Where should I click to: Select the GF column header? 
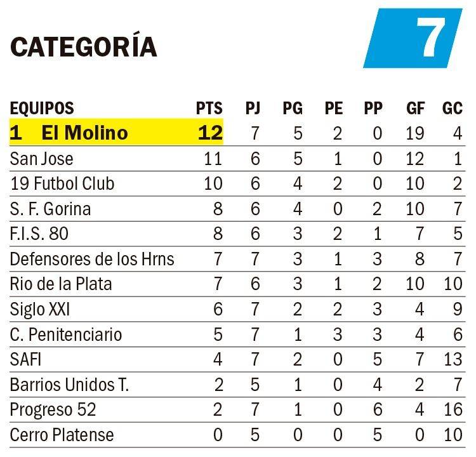coord(415,109)
